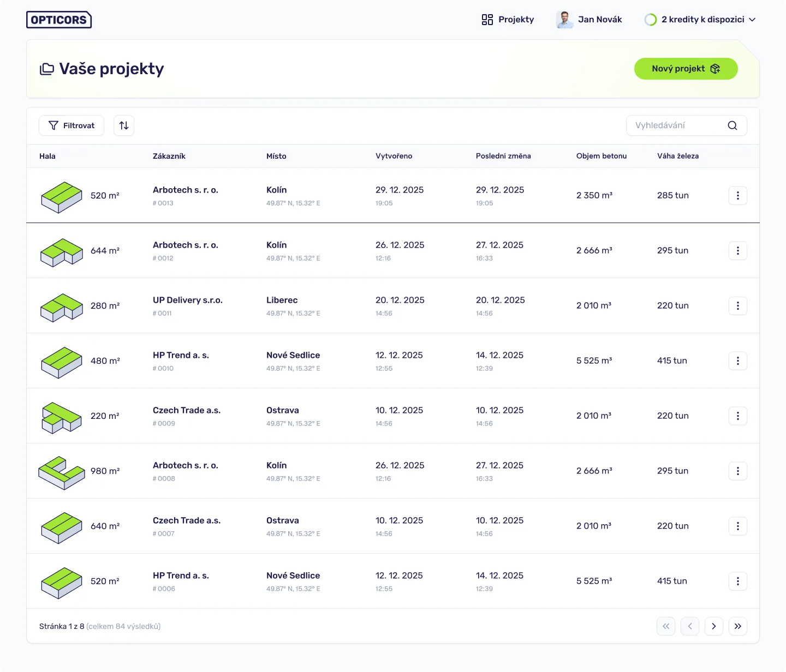Click the Opticors logo
Screen dimensions: 786x672
59,20
